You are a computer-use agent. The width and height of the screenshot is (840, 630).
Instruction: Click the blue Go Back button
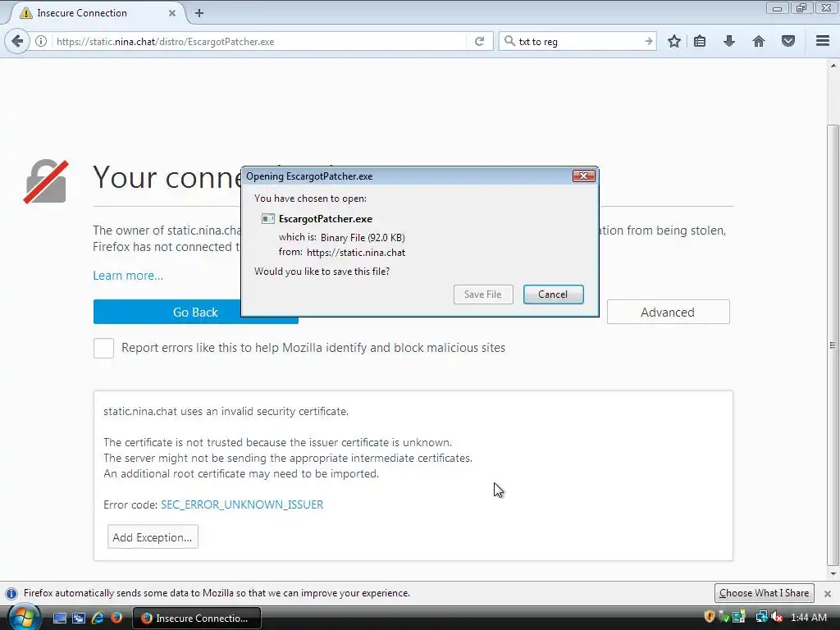[x=195, y=312]
